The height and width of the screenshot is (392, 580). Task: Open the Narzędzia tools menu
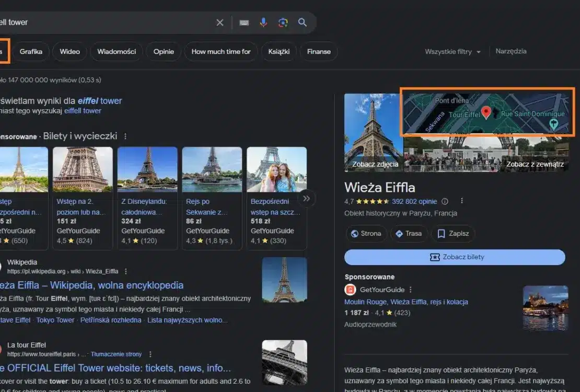[511, 51]
